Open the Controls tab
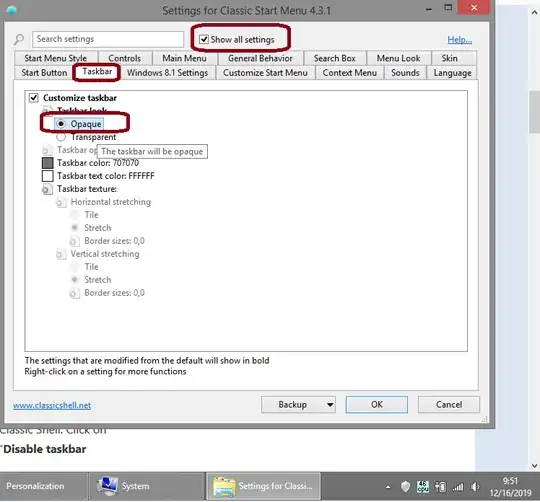Viewport: 540px width, 502px height. click(125, 58)
